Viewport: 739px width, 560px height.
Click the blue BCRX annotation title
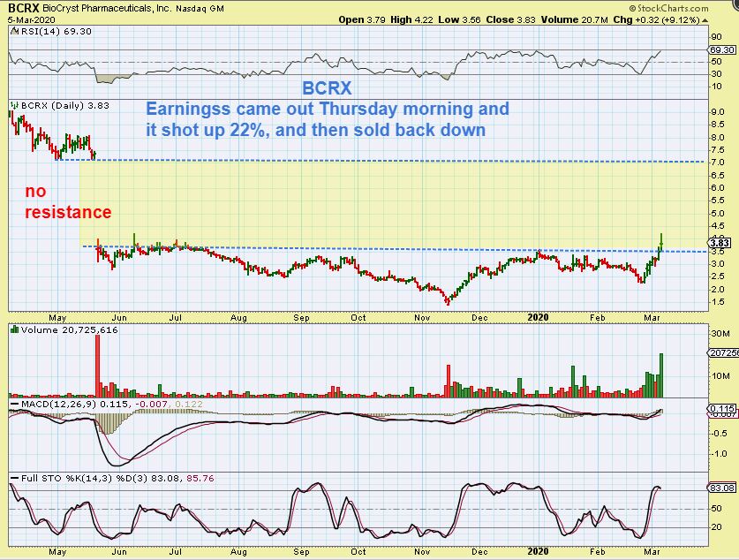point(327,88)
